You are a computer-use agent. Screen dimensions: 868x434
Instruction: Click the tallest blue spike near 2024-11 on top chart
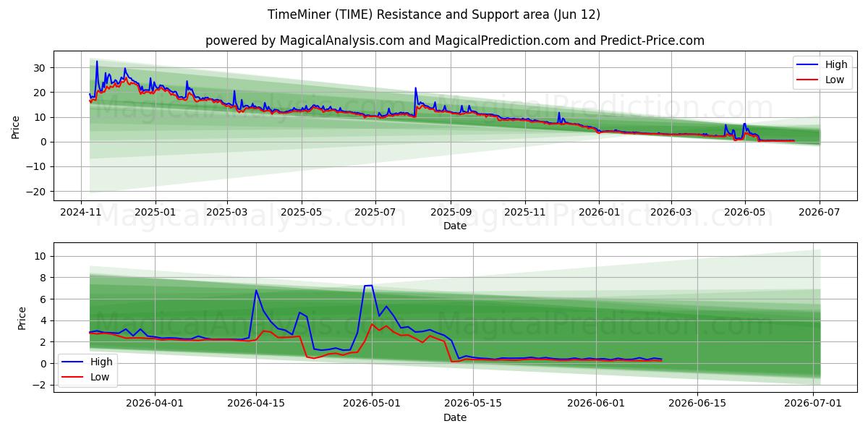pyautogui.click(x=97, y=61)
